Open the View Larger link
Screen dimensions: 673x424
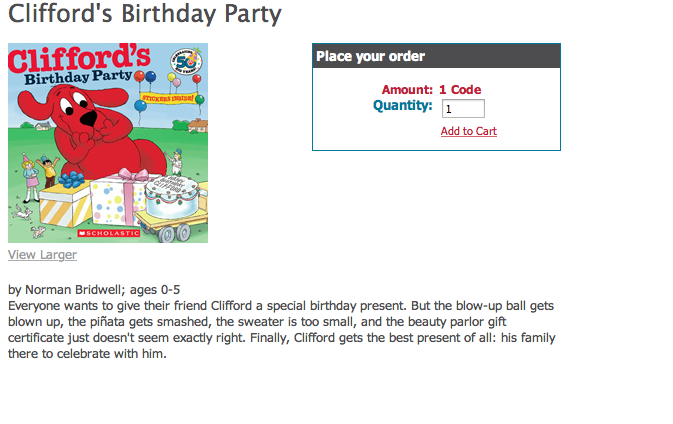[x=42, y=255]
